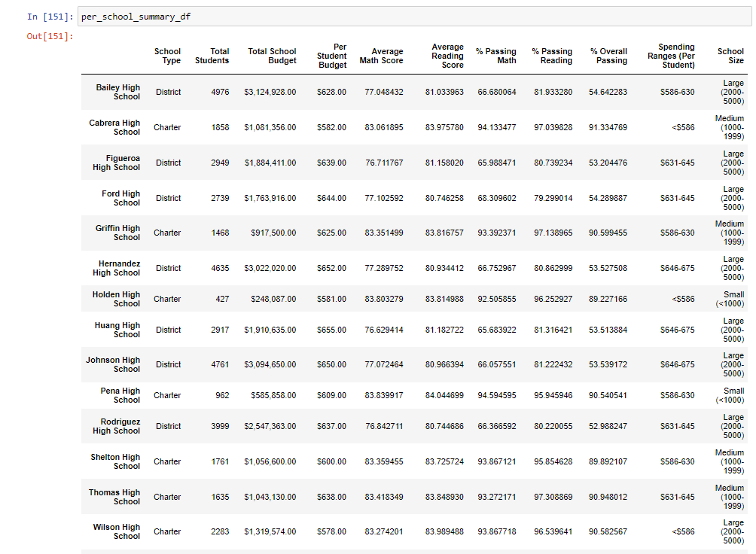Click the Total Students column header
This screenshot has height=554, width=756.
click(212, 56)
